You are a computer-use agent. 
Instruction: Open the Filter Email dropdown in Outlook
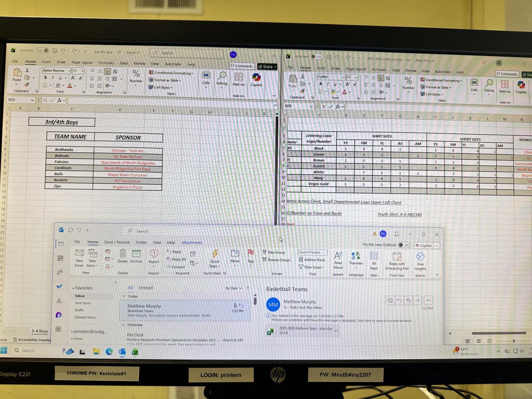click(x=311, y=267)
